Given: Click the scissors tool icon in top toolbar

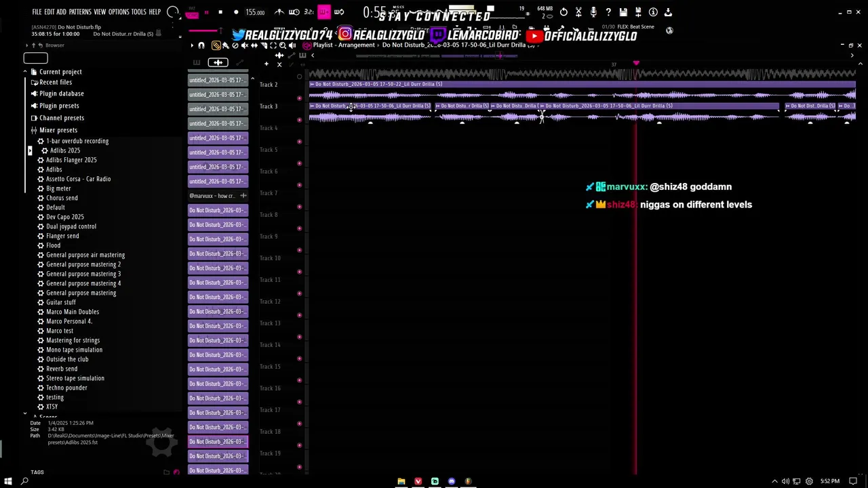Looking at the screenshot, I should click(x=578, y=12).
